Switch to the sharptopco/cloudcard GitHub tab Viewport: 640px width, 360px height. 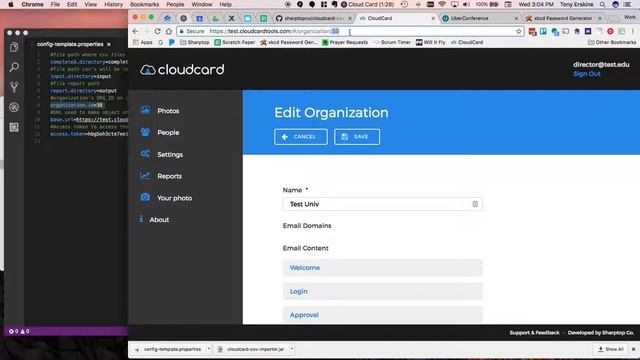pyautogui.click(x=313, y=18)
